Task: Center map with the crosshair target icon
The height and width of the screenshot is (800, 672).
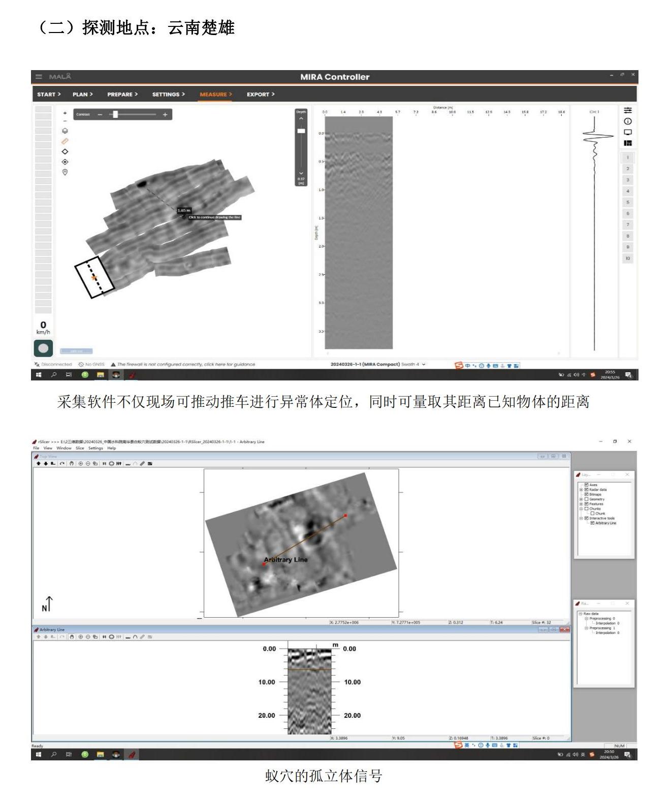Action: pos(65,162)
